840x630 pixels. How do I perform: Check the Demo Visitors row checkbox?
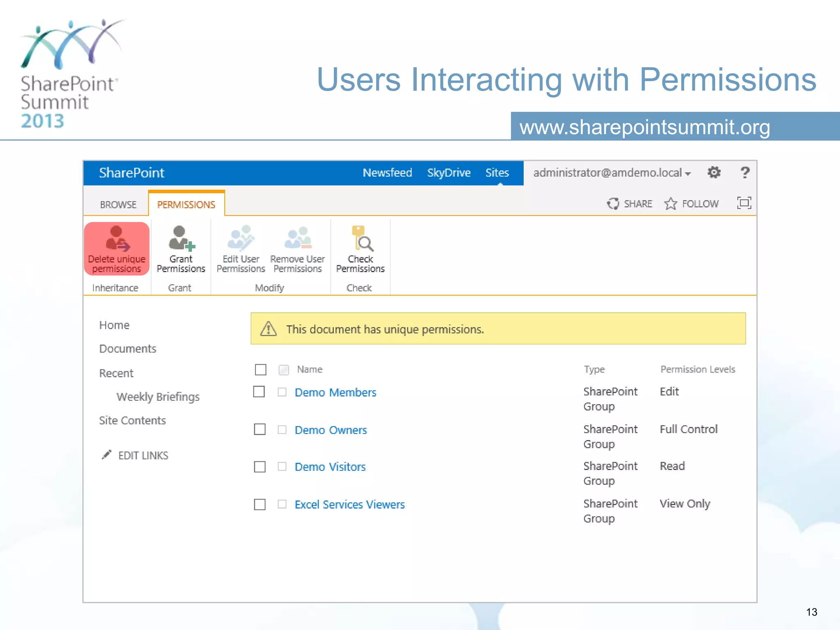point(260,467)
